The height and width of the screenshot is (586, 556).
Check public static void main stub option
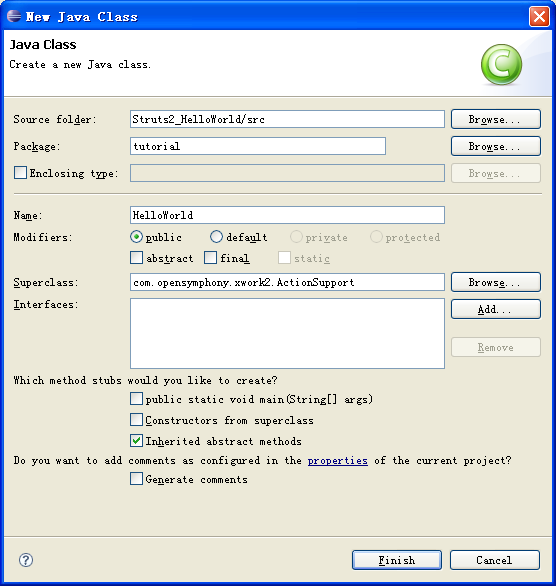[136, 399]
